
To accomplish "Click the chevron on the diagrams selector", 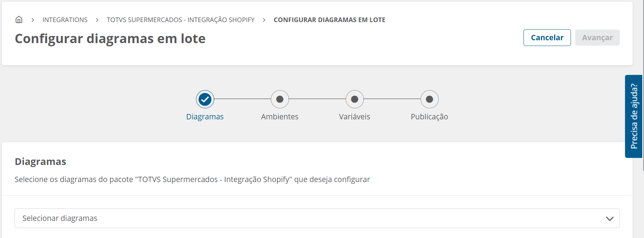I will tap(610, 218).
